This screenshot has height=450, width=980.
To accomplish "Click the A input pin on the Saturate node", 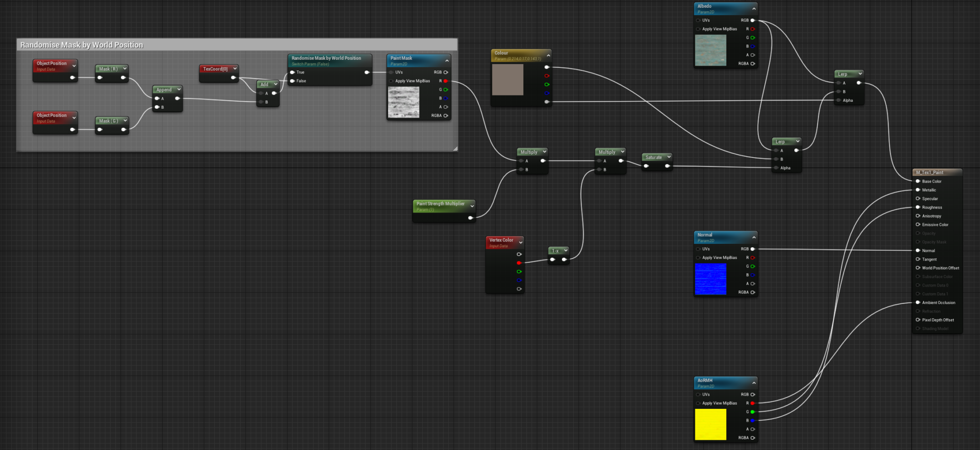I will point(646,165).
